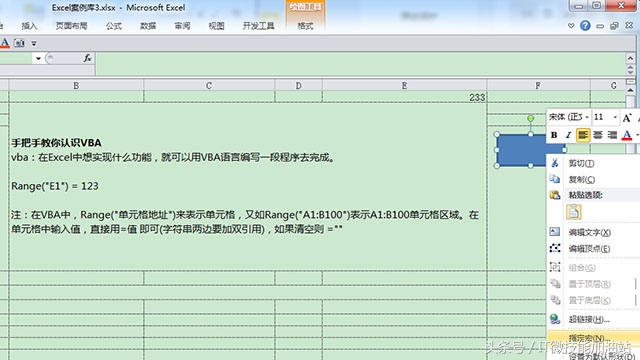Image resolution: width=640 pixels, height=360 pixels.
Task: Select column C header
Action: tap(209, 85)
